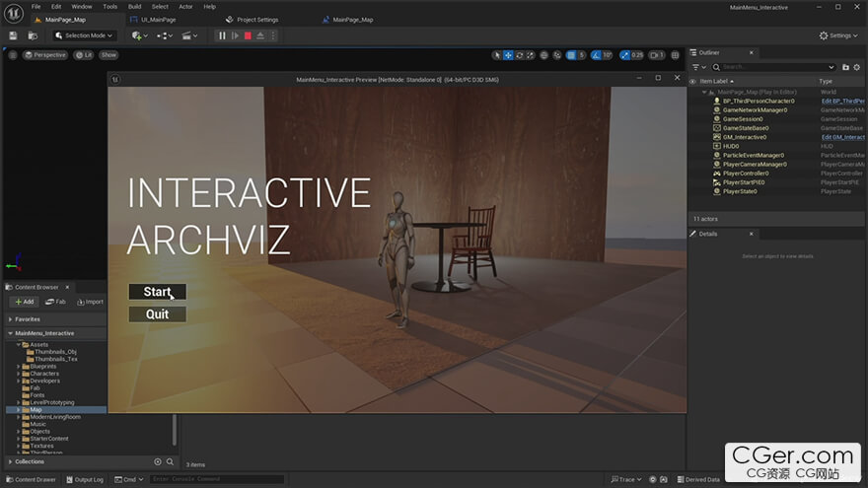
Task: Open camera speed setting
Action: [x=657, y=55]
